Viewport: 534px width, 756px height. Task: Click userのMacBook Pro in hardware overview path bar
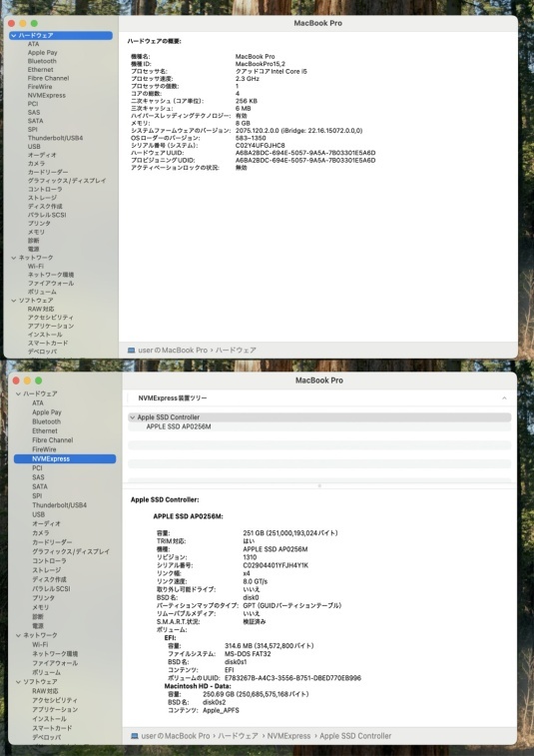click(x=173, y=351)
